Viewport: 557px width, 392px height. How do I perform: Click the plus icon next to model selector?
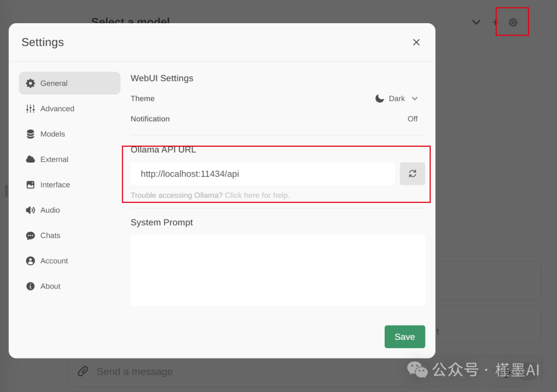(495, 22)
